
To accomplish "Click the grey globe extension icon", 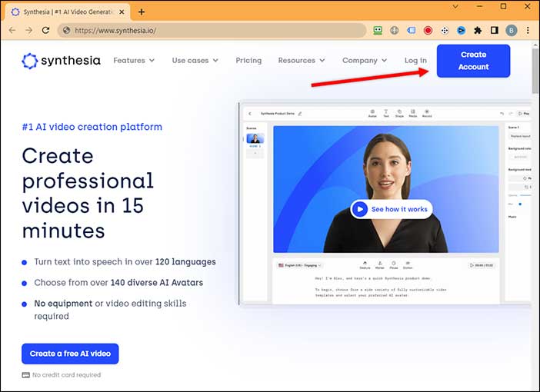I will (x=395, y=30).
